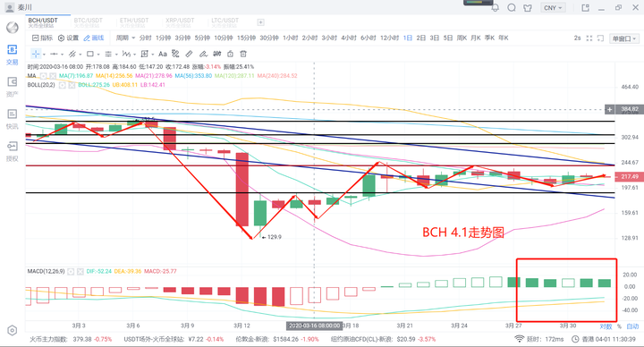Add a new trading pair tab

(260, 22)
